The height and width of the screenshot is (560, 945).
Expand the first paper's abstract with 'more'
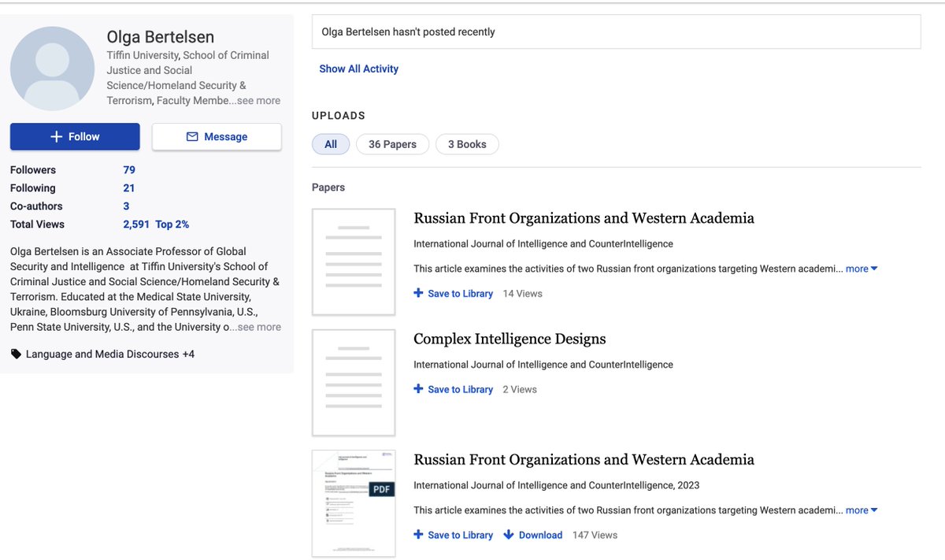pos(862,269)
